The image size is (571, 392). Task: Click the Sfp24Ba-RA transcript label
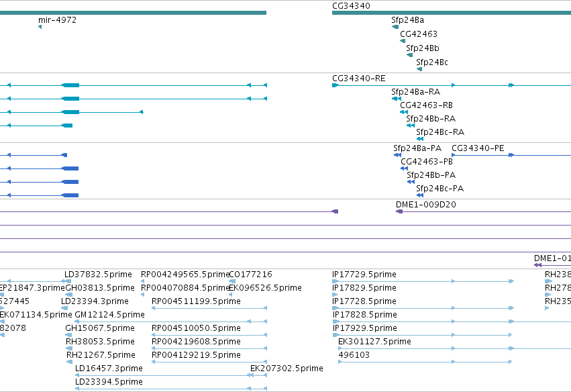tap(415, 92)
